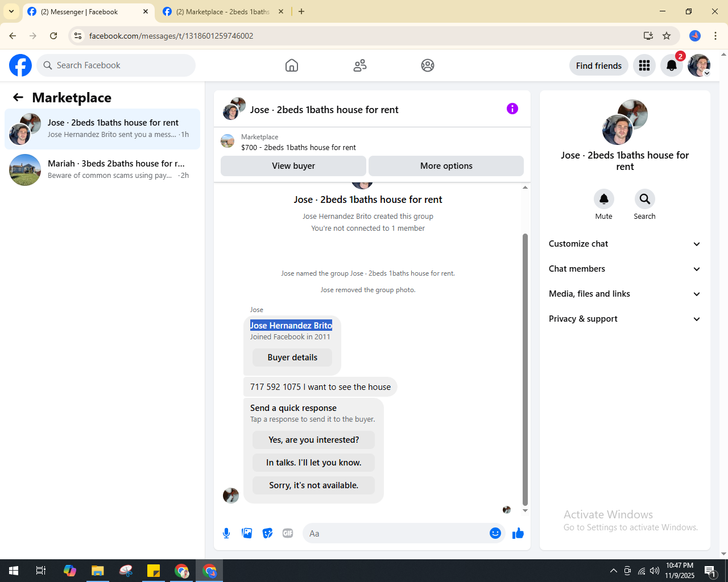
Task: Open the Mariah 3beds 2baths conversation
Action: pos(102,170)
